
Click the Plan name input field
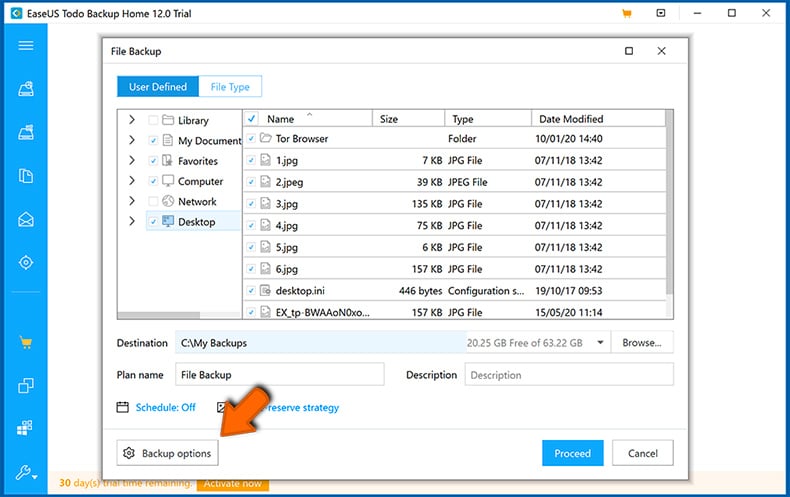[280, 375]
